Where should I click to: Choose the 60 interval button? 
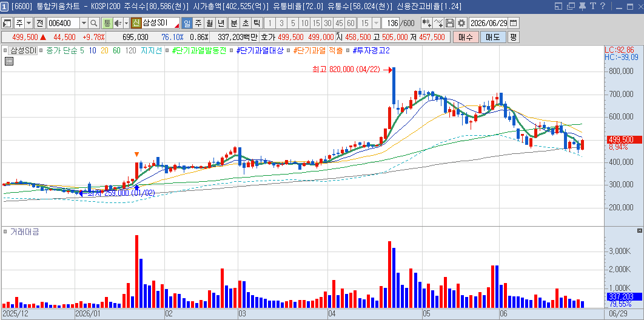(351, 23)
